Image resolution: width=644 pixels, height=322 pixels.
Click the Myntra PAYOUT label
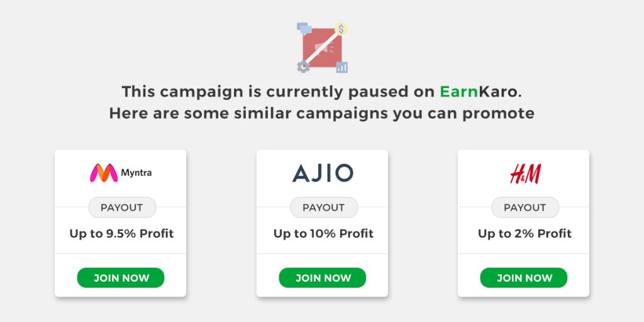point(122,208)
